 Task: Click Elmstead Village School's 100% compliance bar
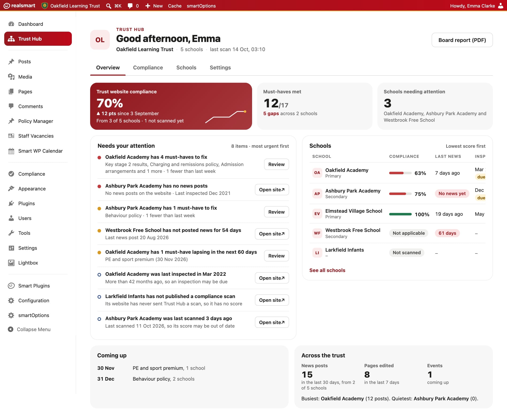400,214
